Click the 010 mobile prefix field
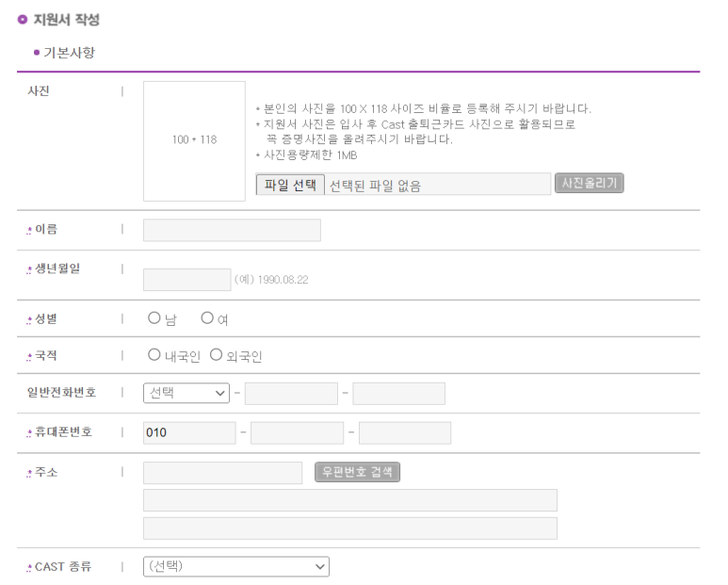Screen dimensions: 728x585 pyautogui.click(x=189, y=432)
